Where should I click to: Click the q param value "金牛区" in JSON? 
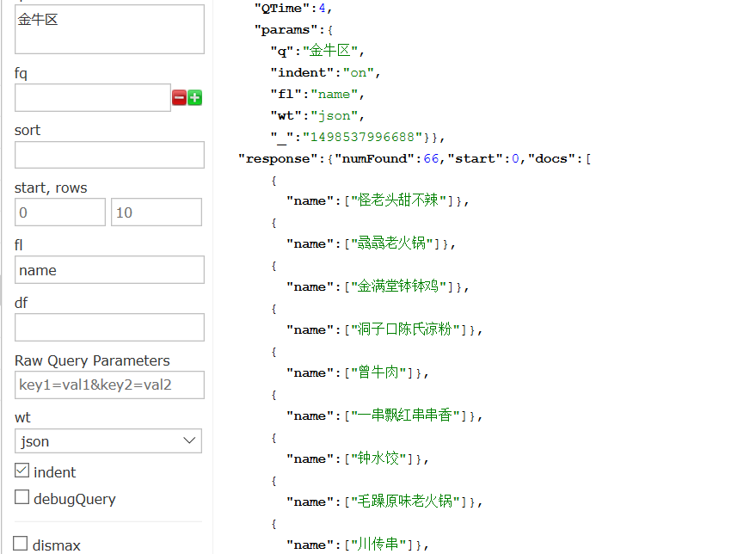[x=330, y=51]
